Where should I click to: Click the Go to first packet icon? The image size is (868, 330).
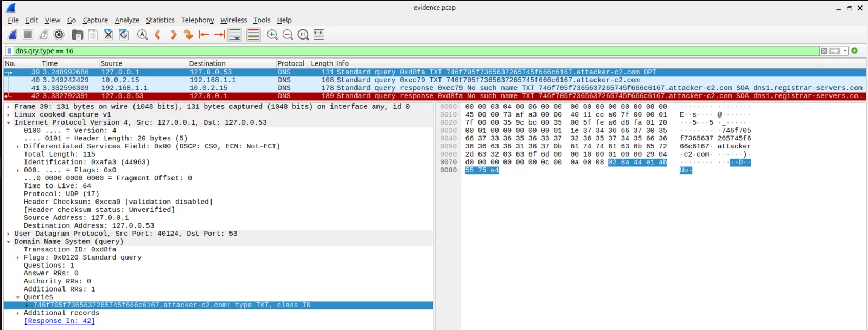204,35
